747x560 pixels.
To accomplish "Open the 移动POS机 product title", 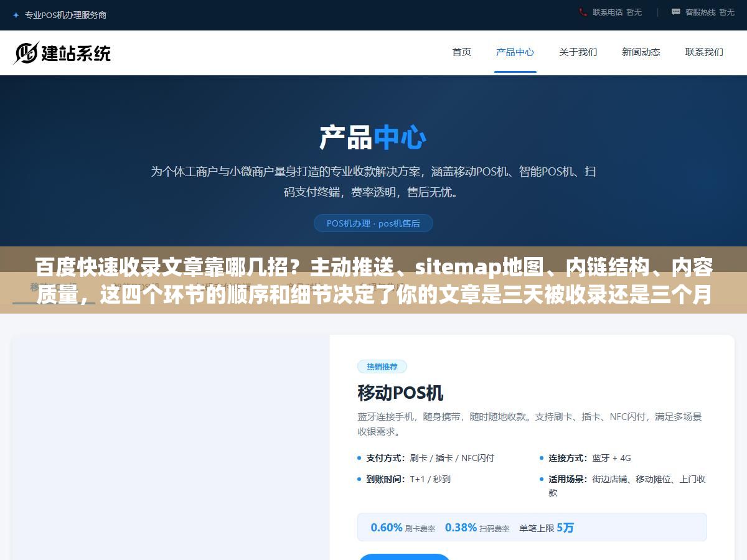I will (400, 393).
